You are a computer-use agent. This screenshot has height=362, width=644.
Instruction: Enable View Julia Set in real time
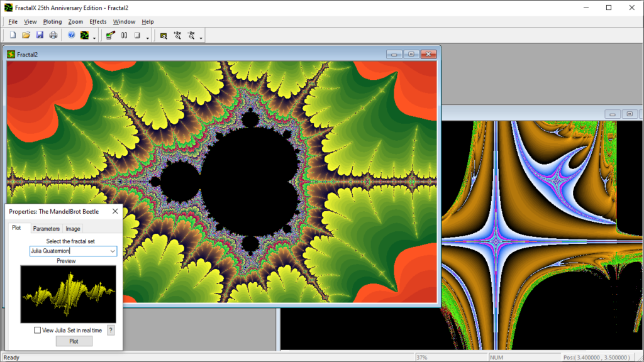pyautogui.click(x=37, y=330)
